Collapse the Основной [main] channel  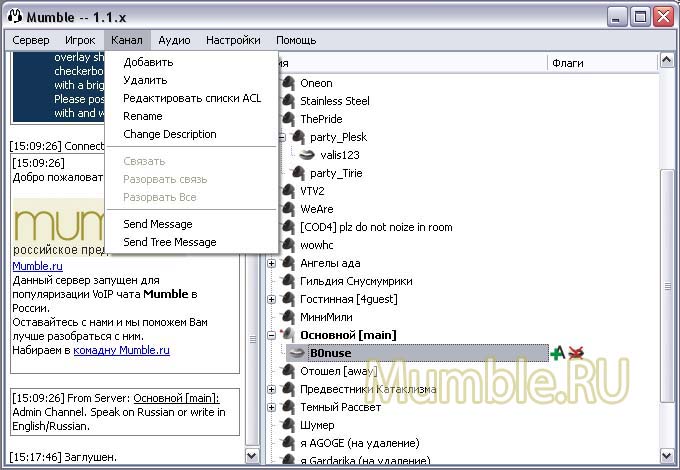pos(272,335)
